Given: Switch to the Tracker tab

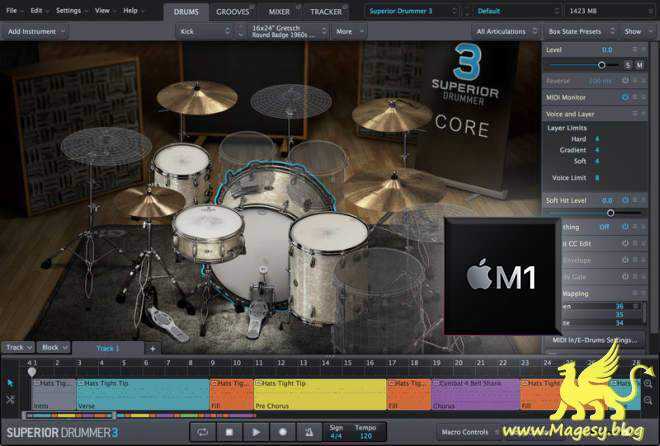Looking at the screenshot, I should 326,12.
